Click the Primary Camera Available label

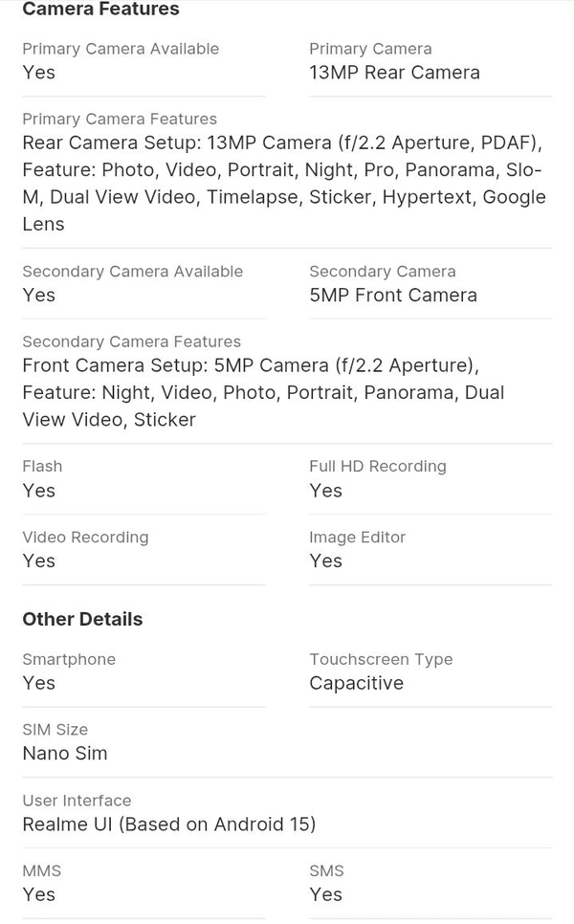click(121, 49)
